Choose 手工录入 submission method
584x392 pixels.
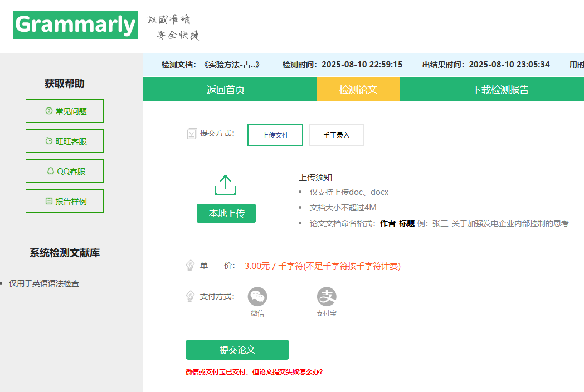(337, 135)
